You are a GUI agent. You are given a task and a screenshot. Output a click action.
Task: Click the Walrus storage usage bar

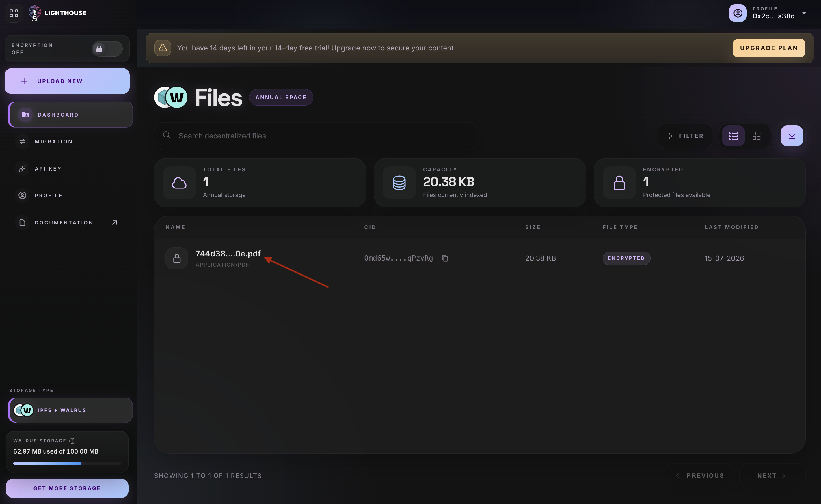[67, 463]
